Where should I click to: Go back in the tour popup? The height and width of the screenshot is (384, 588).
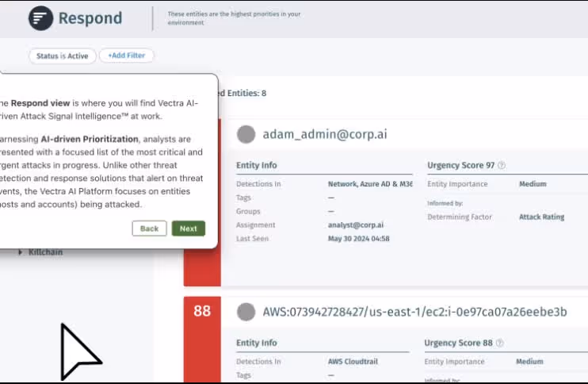point(149,228)
